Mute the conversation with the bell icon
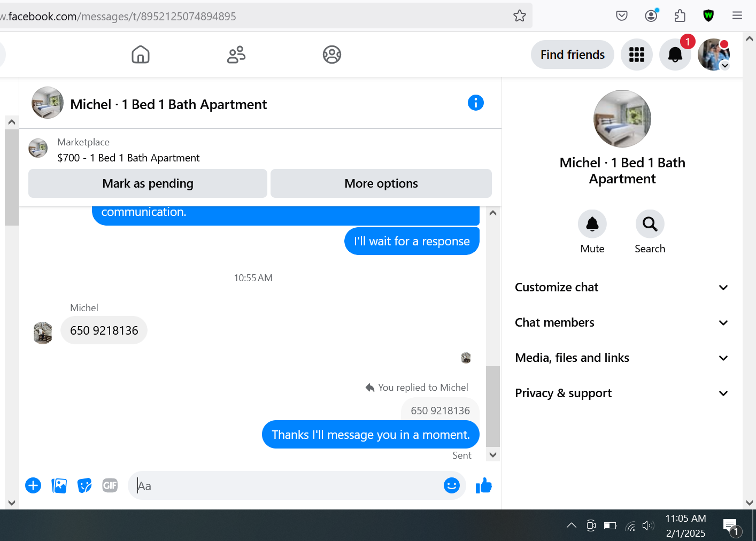The image size is (756, 541). [592, 224]
